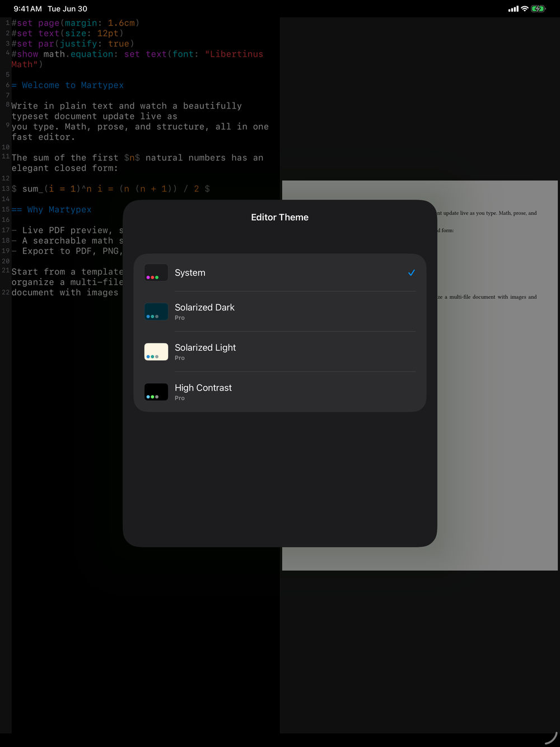Click the Pro label under High Contrast
560x747 pixels.
pyautogui.click(x=180, y=398)
